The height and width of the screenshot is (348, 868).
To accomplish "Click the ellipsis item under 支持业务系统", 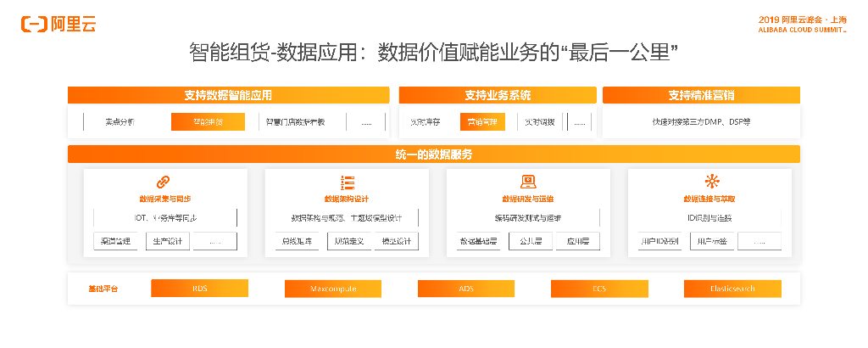I will coord(580,122).
